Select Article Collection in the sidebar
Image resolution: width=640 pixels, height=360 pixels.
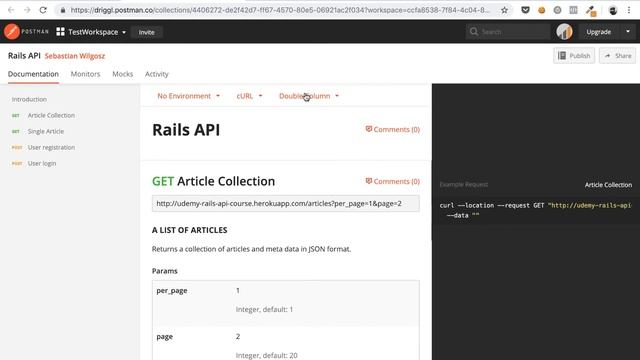(x=51, y=116)
